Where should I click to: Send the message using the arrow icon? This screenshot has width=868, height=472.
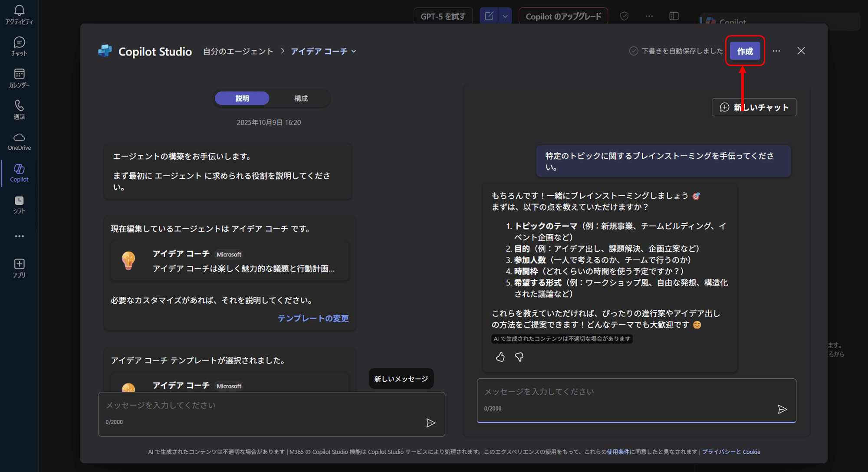(x=783, y=409)
